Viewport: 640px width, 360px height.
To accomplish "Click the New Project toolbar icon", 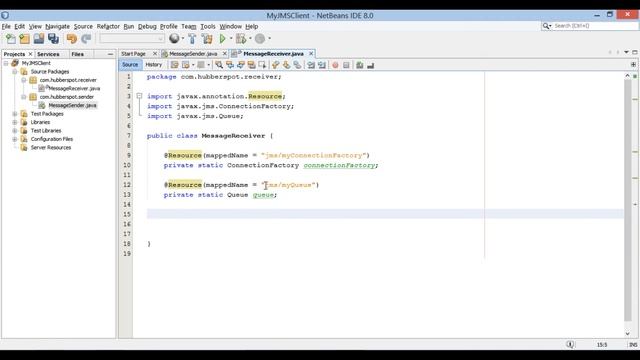I will (x=24, y=39).
